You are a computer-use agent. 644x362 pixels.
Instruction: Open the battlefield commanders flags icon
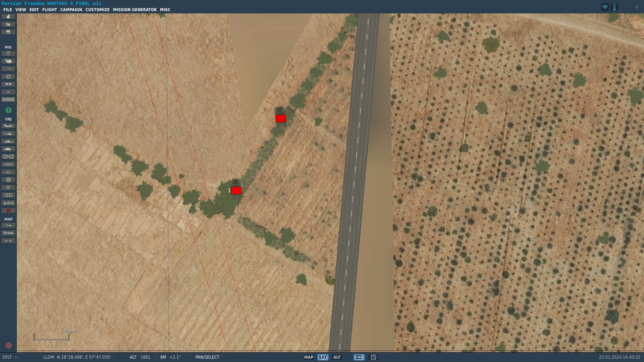8,84
